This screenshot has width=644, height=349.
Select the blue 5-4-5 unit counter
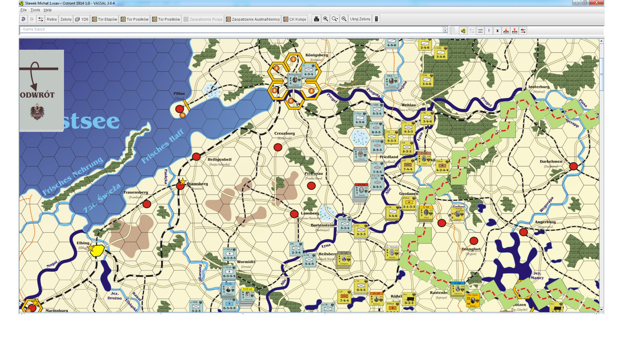click(309, 260)
